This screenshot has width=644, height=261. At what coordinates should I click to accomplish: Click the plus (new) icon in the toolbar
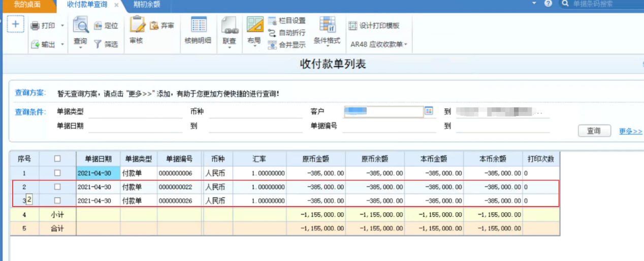(x=15, y=24)
